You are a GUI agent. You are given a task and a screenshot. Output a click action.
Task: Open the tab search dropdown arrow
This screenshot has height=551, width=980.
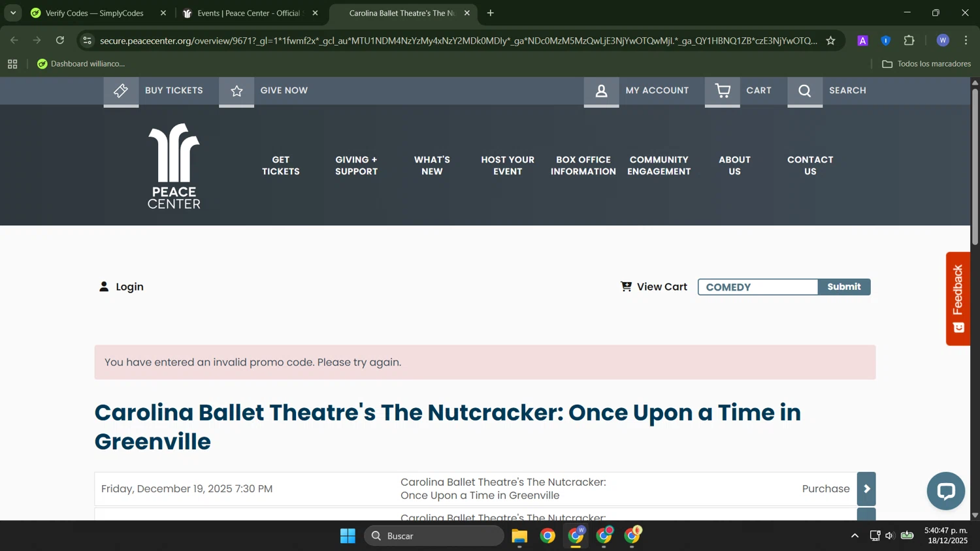pos(13,13)
